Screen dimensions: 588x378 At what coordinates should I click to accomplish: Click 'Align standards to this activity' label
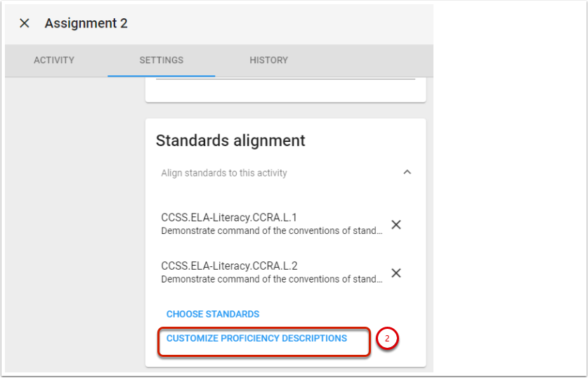click(223, 173)
